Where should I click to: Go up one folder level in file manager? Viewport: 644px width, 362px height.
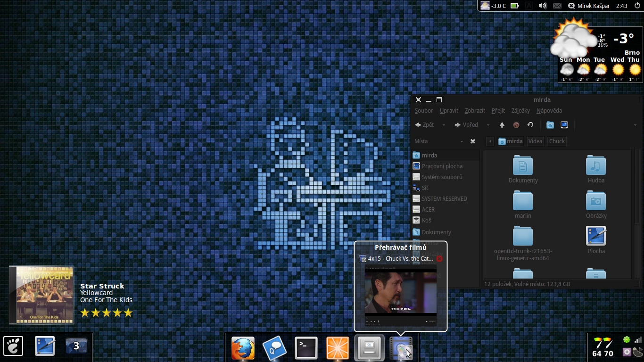502,125
